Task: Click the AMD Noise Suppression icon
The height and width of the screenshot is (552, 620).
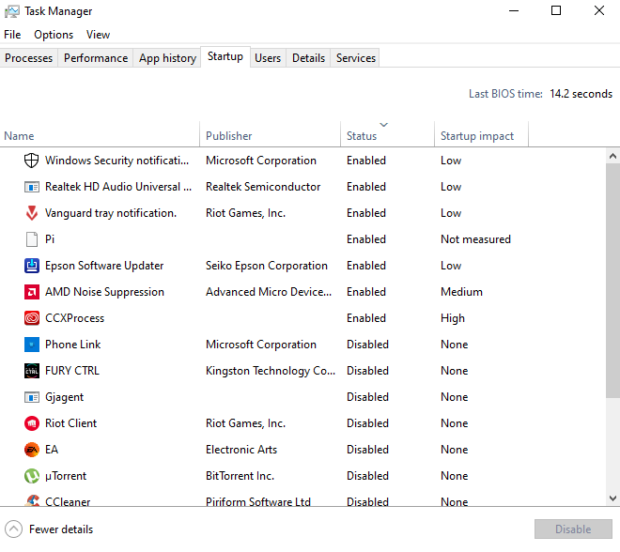Action: tap(31, 292)
